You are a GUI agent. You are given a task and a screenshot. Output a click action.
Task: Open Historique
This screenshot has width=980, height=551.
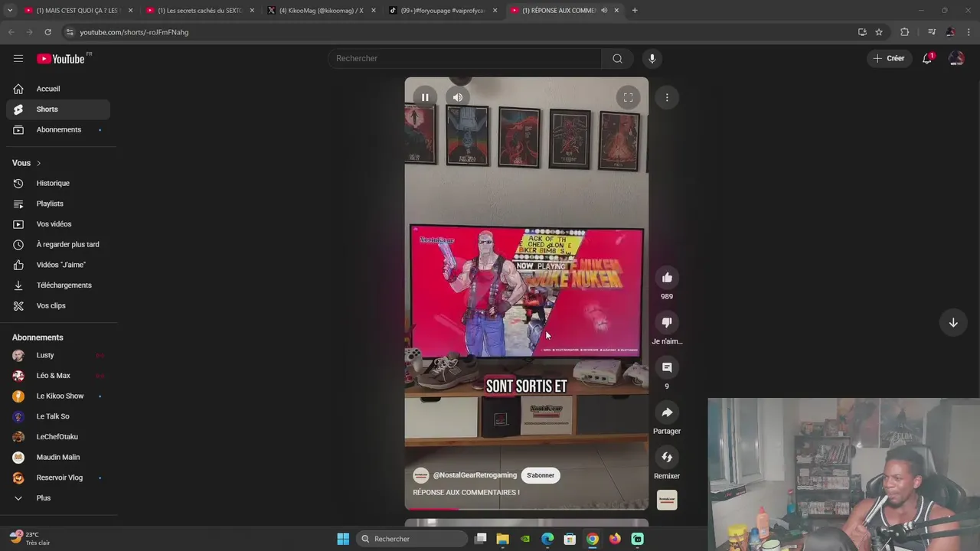58,184
